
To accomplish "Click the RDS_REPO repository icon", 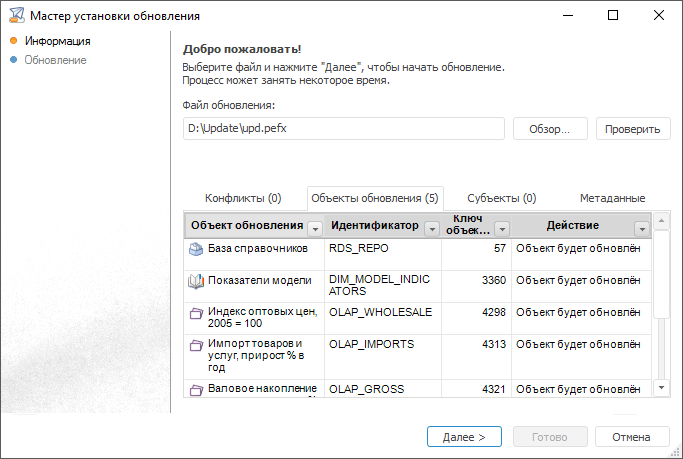I will point(196,248).
